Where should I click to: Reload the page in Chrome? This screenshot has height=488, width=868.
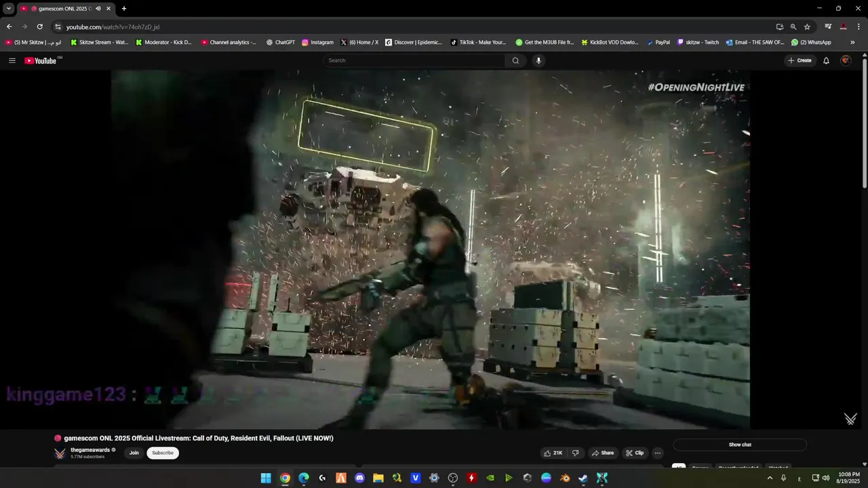pyautogui.click(x=39, y=26)
